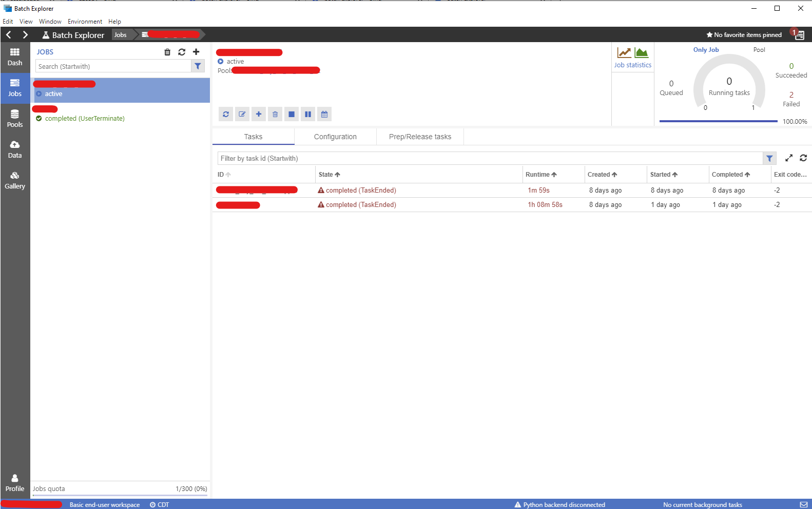Click the CDT timezone indicator
Image resolution: width=812 pixels, height=509 pixels.
159,505
